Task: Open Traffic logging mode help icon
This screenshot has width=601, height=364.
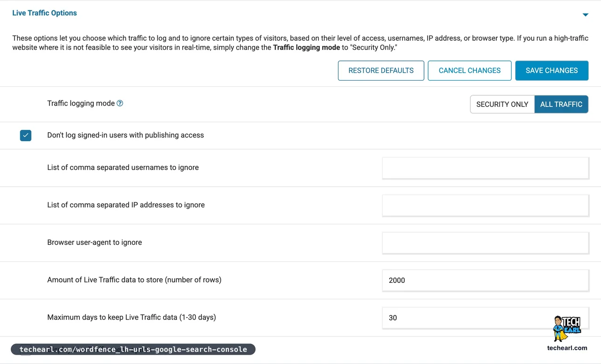Action: click(120, 103)
